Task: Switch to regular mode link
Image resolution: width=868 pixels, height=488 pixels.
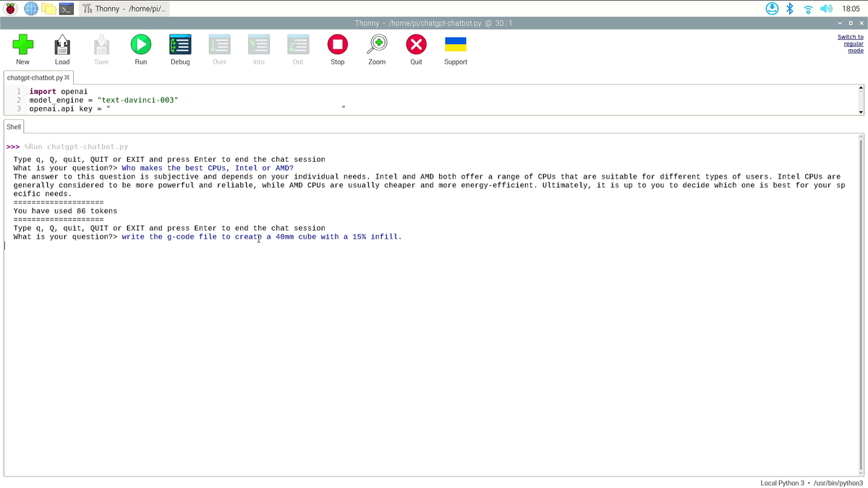Action: [851, 44]
